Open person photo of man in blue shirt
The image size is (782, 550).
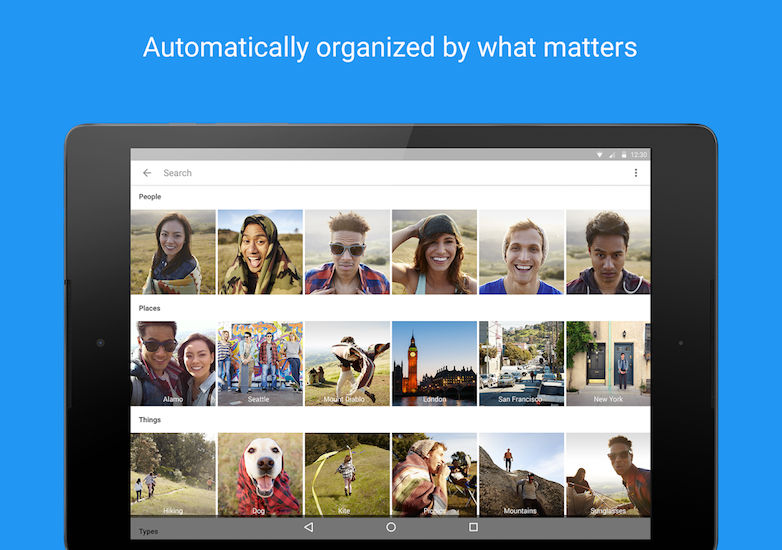tap(522, 252)
